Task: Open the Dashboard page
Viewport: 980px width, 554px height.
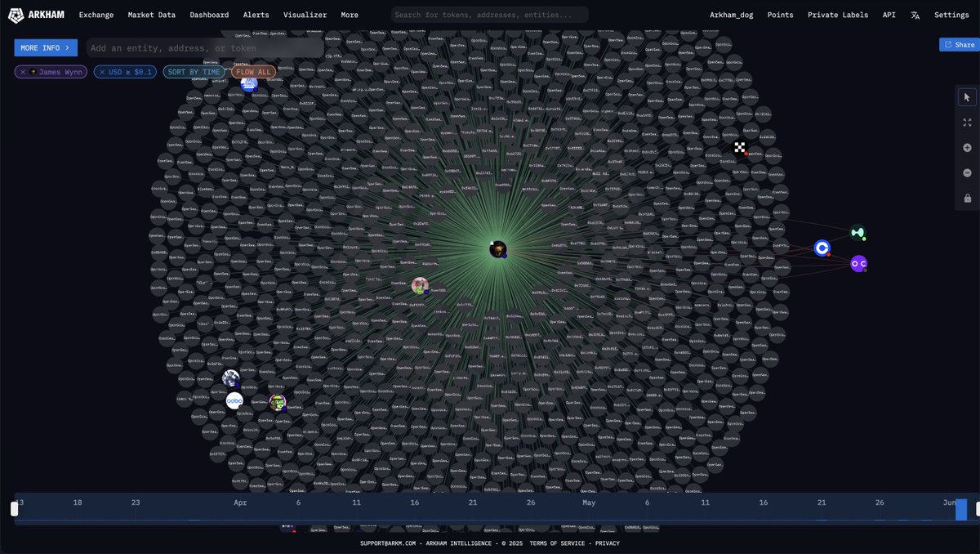Action: click(209, 15)
